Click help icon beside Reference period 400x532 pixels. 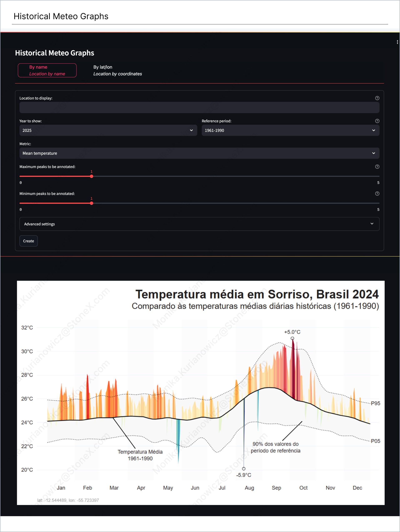377,121
